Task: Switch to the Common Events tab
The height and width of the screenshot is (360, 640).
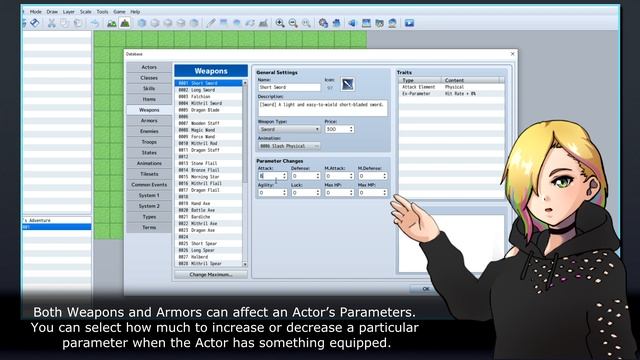Action: coord(149,184)
